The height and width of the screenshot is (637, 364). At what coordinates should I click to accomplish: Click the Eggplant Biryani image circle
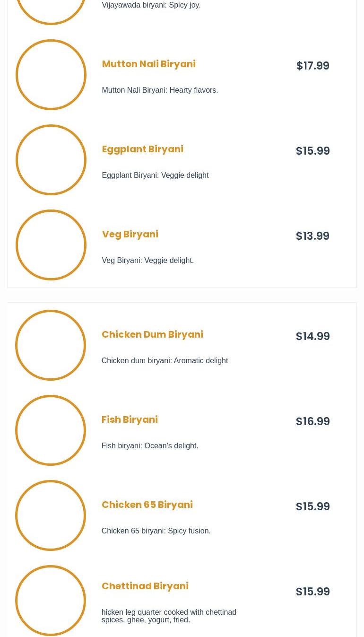pyautogui.click(x=51, y=160)
